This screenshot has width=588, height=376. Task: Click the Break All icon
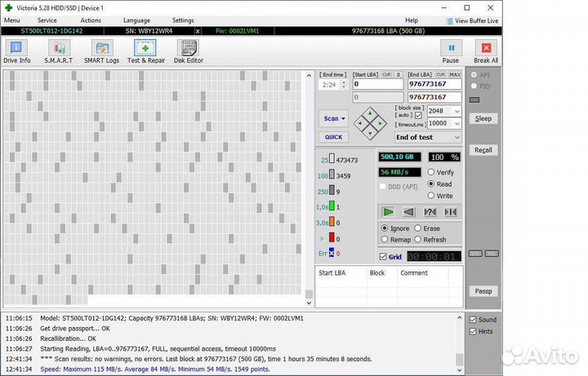(x=486, y=51)
